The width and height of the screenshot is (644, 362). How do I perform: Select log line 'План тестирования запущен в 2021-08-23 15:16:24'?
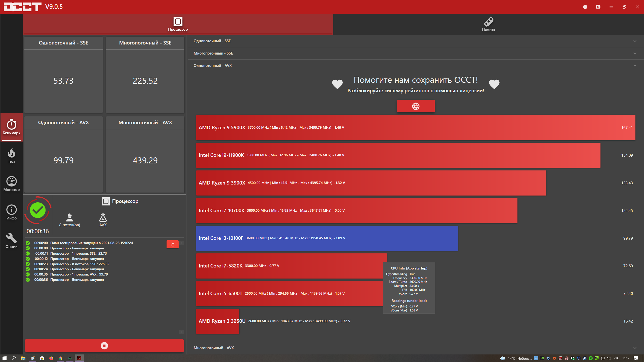(92, 243)
